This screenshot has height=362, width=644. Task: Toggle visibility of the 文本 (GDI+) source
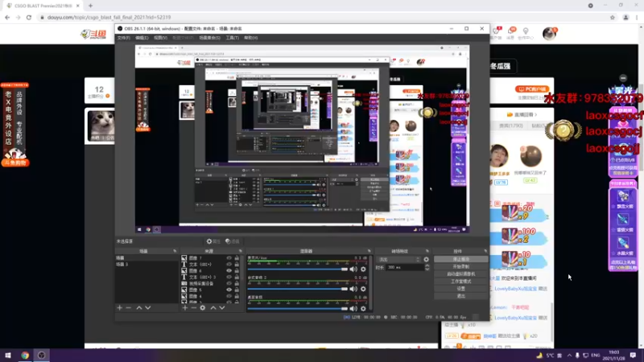(x=229, y=265)
